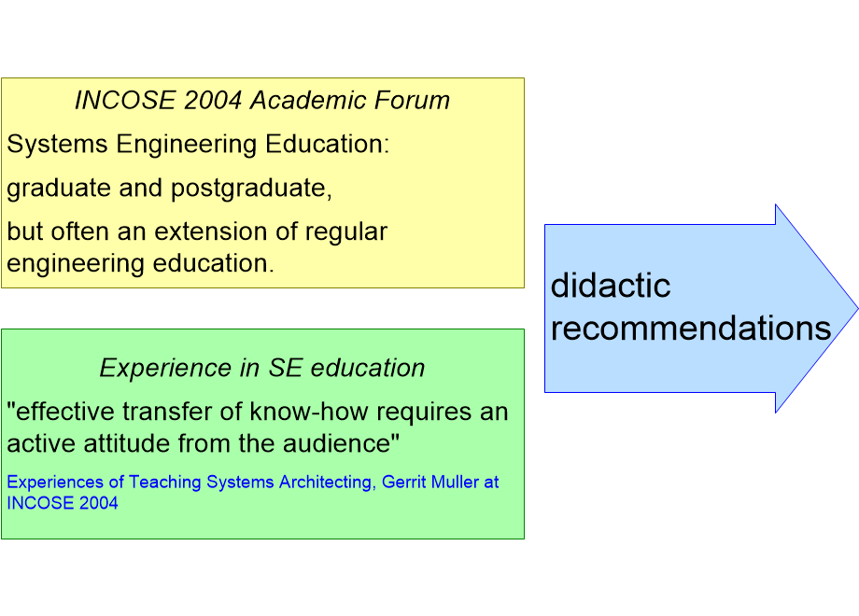Viewport: 859px width, 616px height.
Task: Click the word didactic in arrow
Action: [x=611, y=286]
